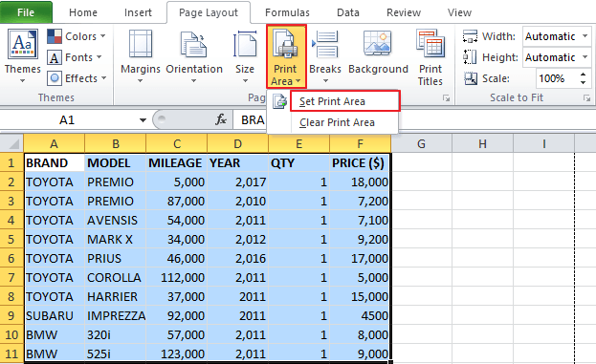The height and width of the screenshot is (364, 596).
Task: Choose a sheet Background image
Action: 378,53
